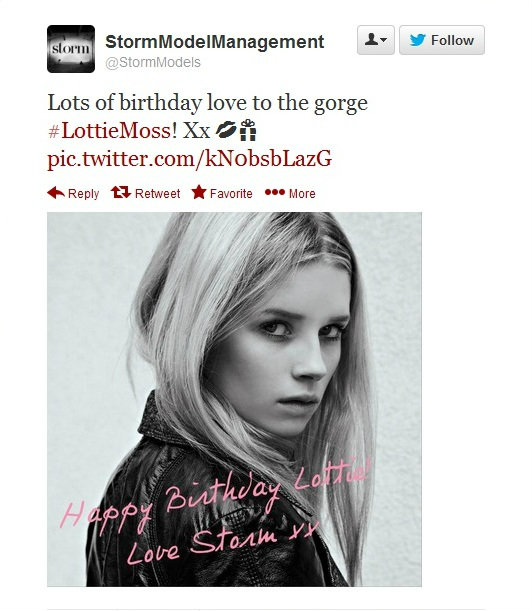Expand the More options label
Image resolution: width=532 pixels, height=611 pixels.
(x=302, y=194)
